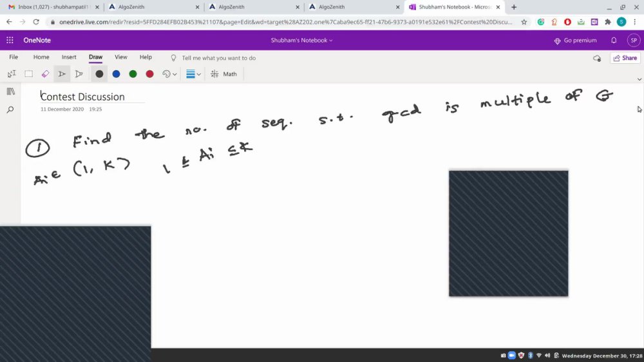Screen dimensions: 644x362
Task: Bookmark this page with the star
Action: (x=524, y=22)
